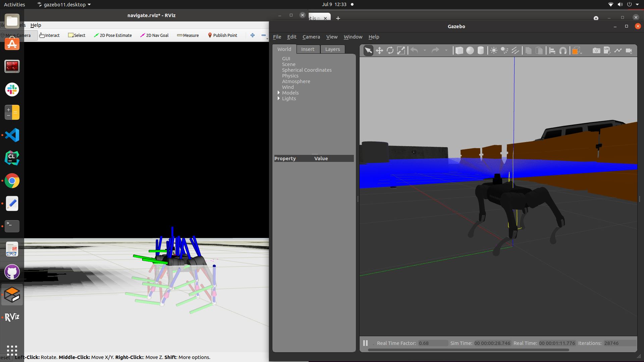The width and height of the screenshot is (644, 362).
Task: Open Terminal from dock
Action: click(12, 226)
